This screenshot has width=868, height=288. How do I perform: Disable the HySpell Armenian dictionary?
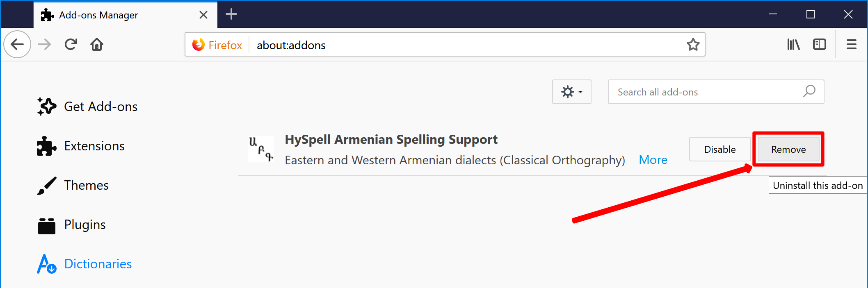pos(720,149)
